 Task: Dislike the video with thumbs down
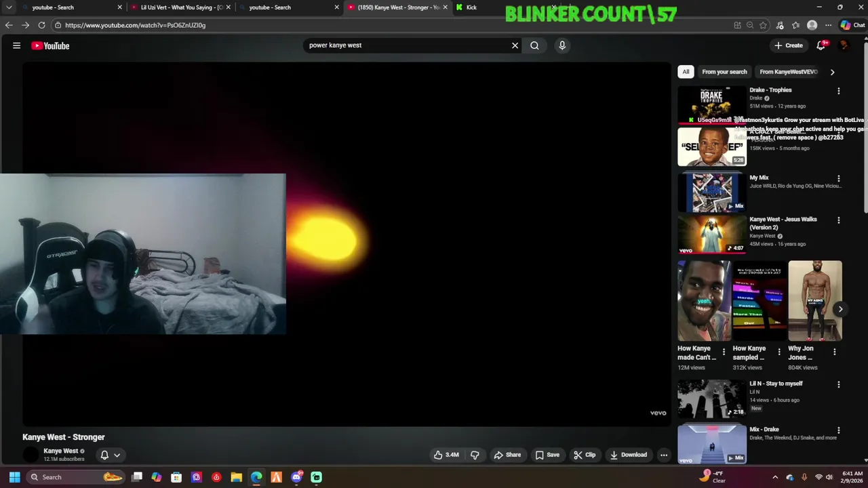point(475,455)
